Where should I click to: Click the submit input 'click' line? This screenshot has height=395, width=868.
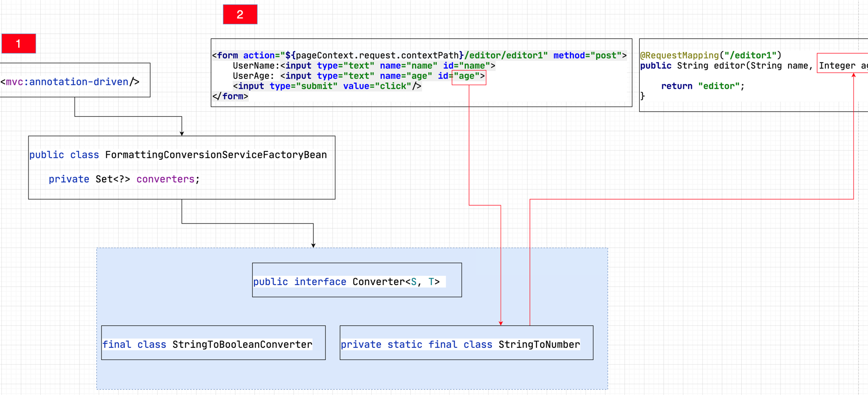[327, 86]
